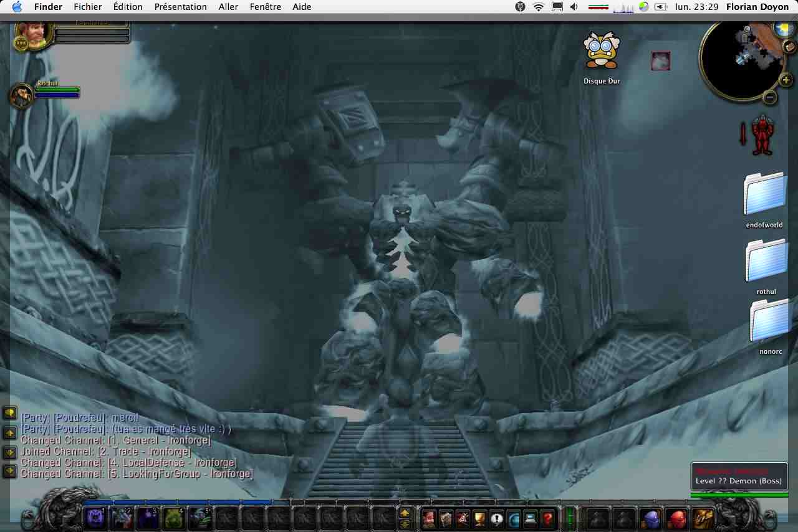Open the Finder menu
The image size is (798, 532).
[48, 7]
